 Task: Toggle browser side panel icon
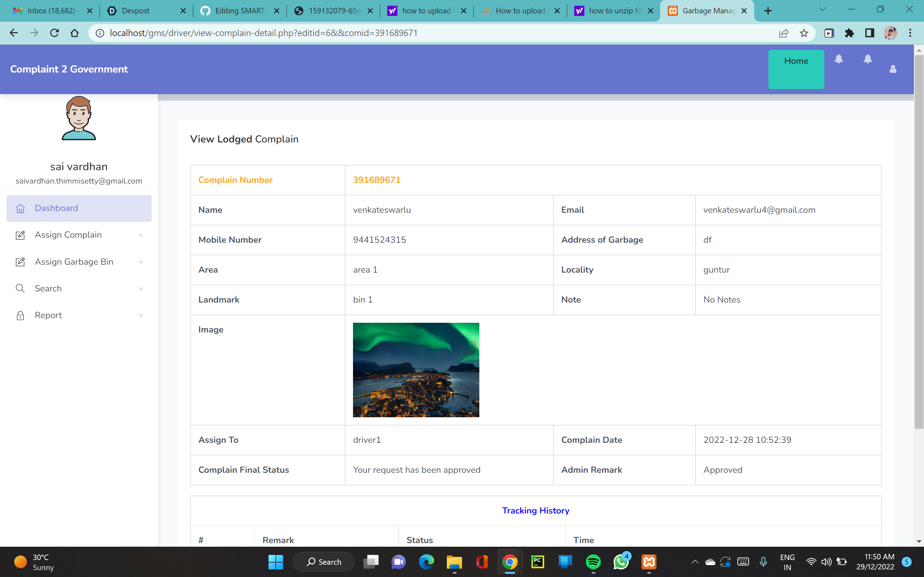coord(869,33)
